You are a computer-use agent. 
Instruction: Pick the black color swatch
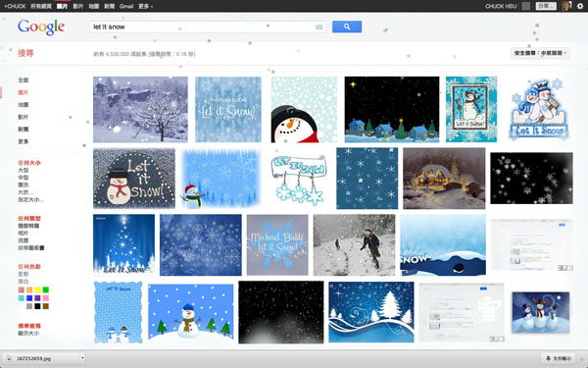[37, 306]
